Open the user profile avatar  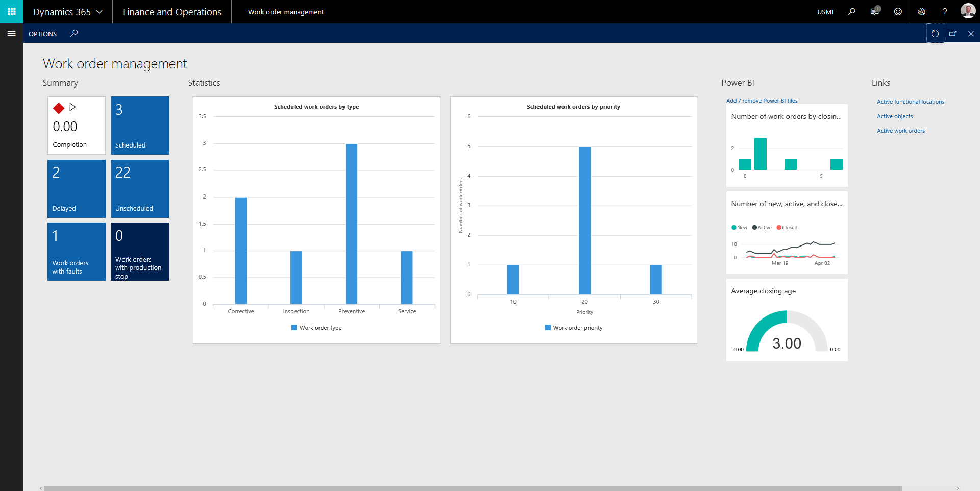[967, 11]
